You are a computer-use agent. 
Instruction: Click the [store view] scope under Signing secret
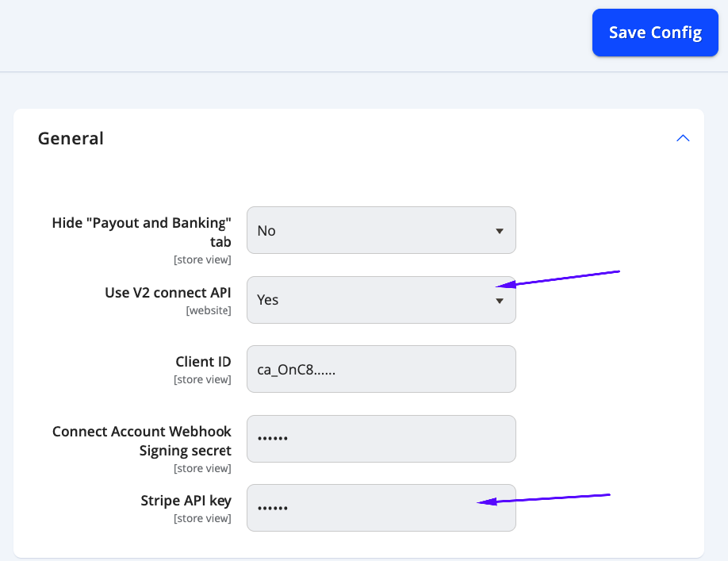pos(202,468)
